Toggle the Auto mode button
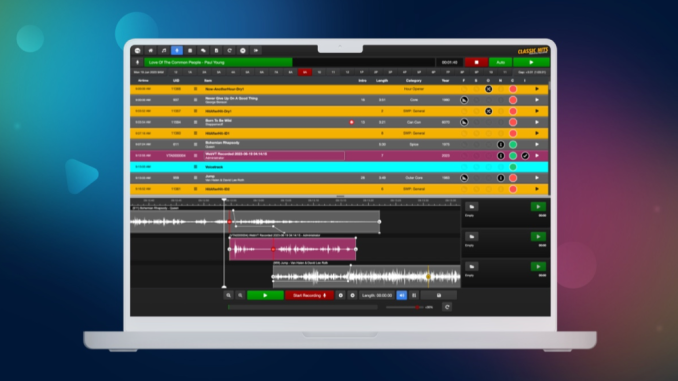Screen dimensions: 678x381 [500, 62]
